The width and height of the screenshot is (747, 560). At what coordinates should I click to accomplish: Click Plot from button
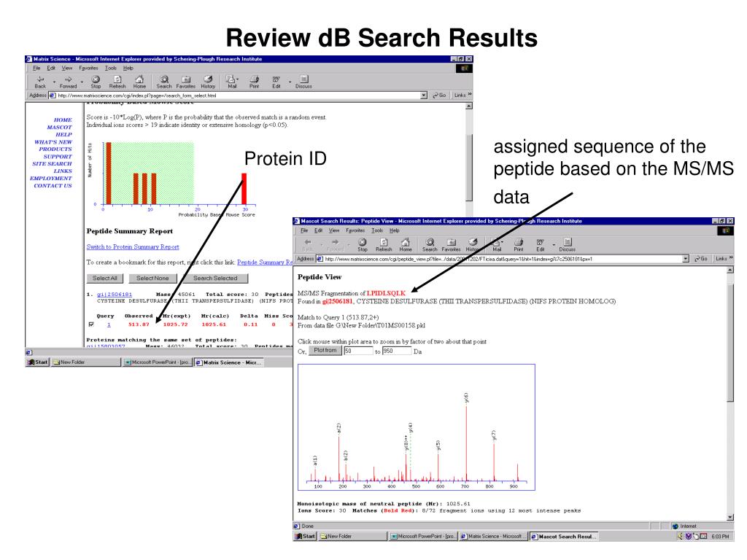point(325,350)
